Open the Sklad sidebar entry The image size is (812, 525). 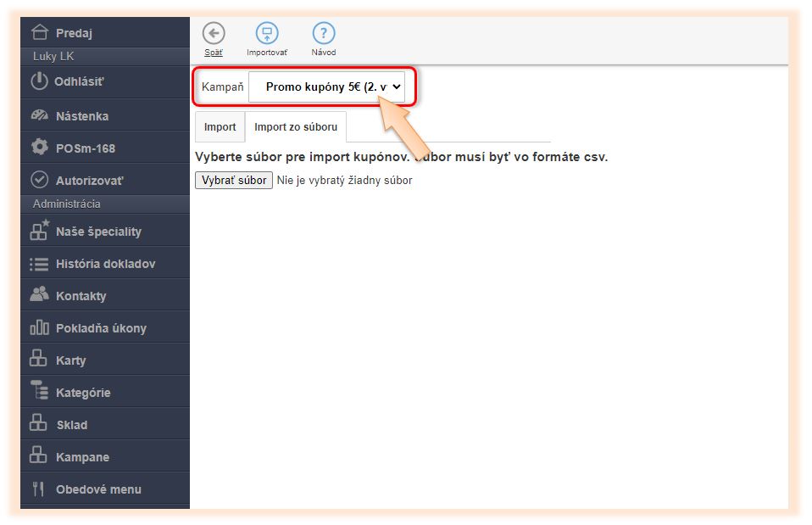pos(71,425)
